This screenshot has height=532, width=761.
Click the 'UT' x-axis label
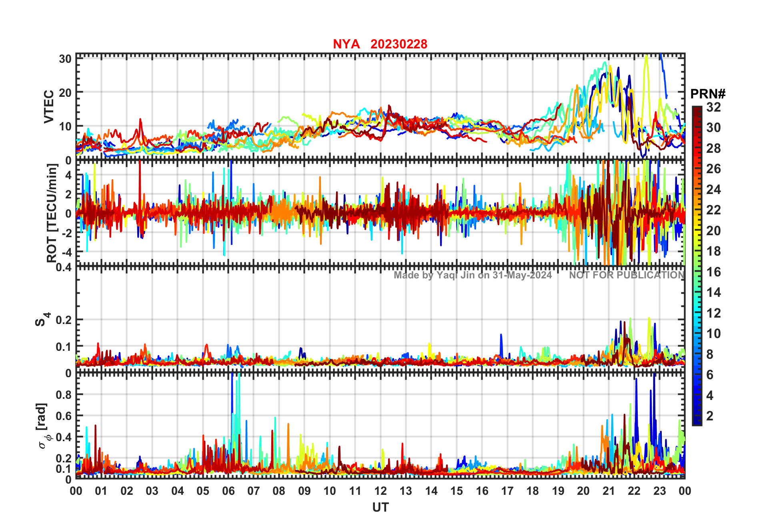pos(380,508)
